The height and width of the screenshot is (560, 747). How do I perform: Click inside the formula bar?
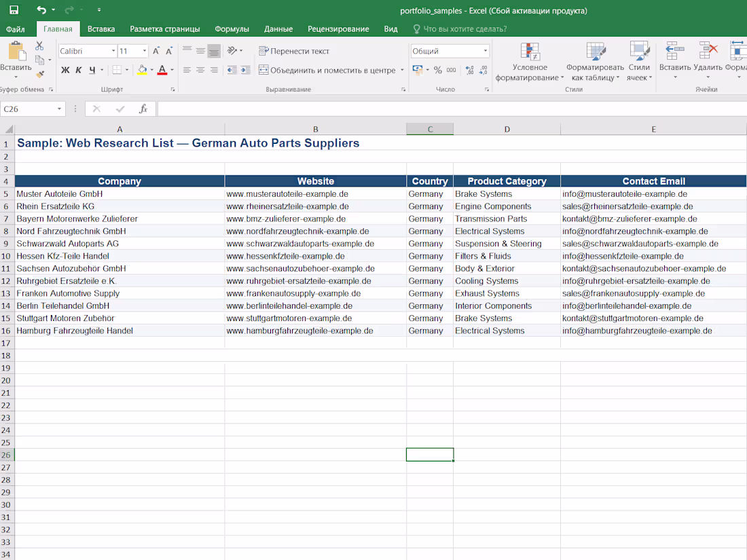[452, 109]
